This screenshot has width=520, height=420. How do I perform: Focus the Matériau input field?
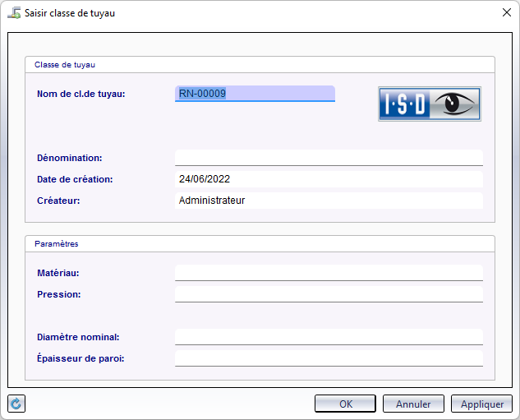click(x=329, y=273)
